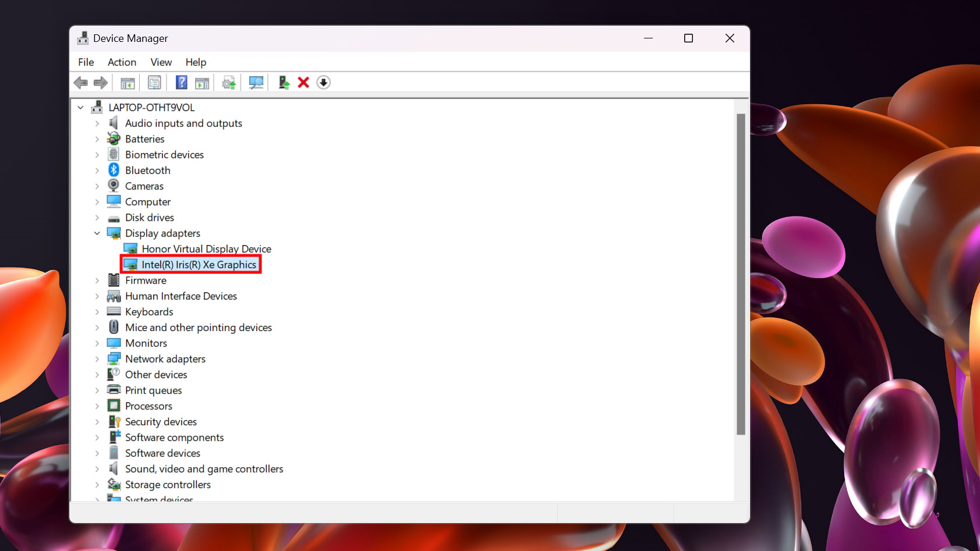Screen dimensions: 980x551
Task: Expand the Audio inputs and outputs category
Action: click(97, 123)
